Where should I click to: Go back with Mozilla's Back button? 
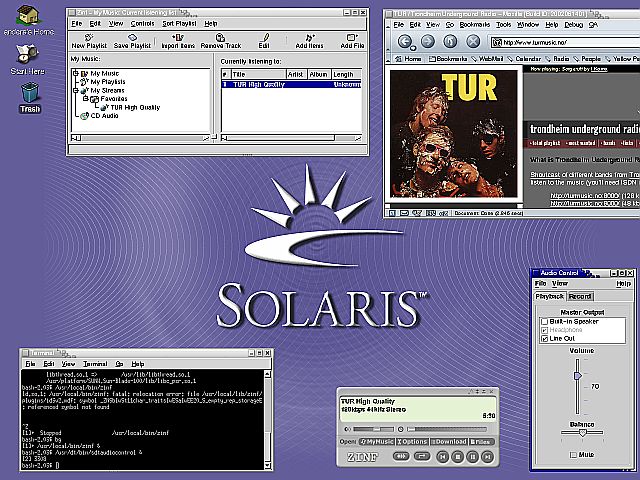pos(404,41)
